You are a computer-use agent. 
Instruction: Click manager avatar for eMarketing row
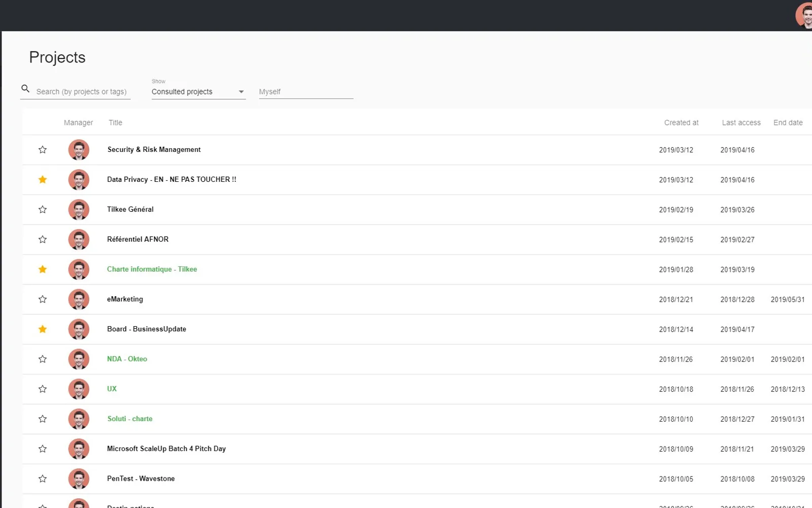pos(79,300)
